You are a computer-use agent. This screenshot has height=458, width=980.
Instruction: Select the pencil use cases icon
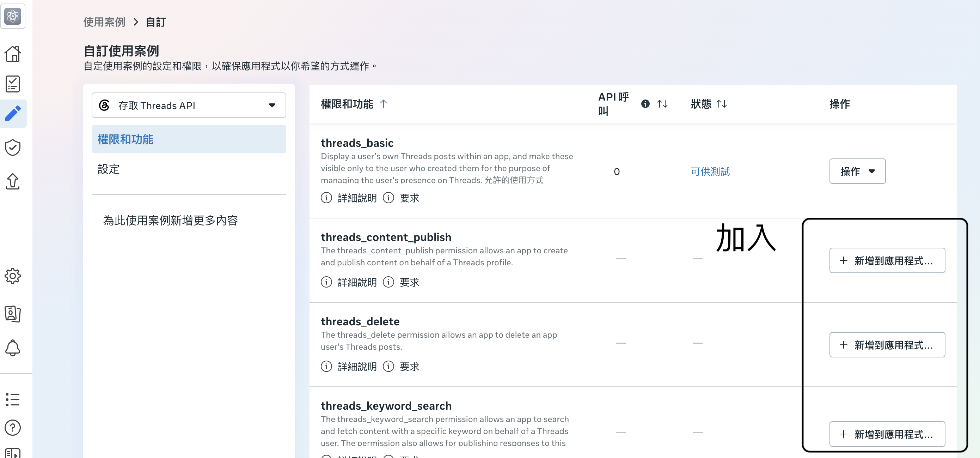coord(13,114)
